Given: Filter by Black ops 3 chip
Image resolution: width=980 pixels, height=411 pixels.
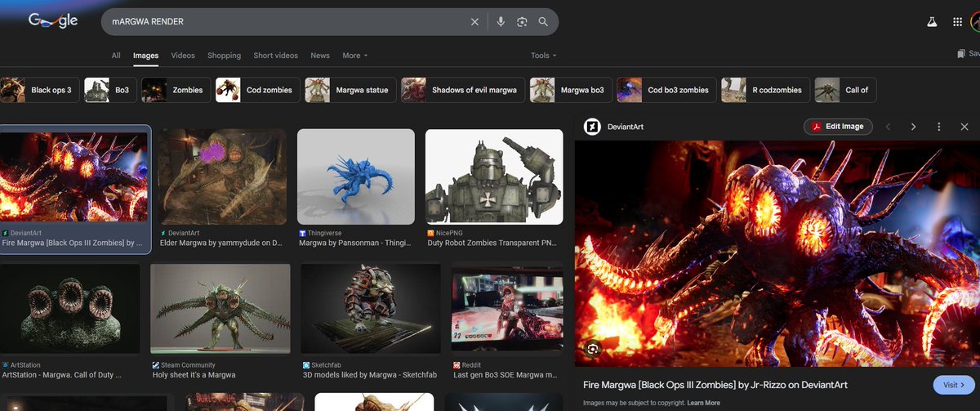Looking at the screenshot, I should (40, 90).
